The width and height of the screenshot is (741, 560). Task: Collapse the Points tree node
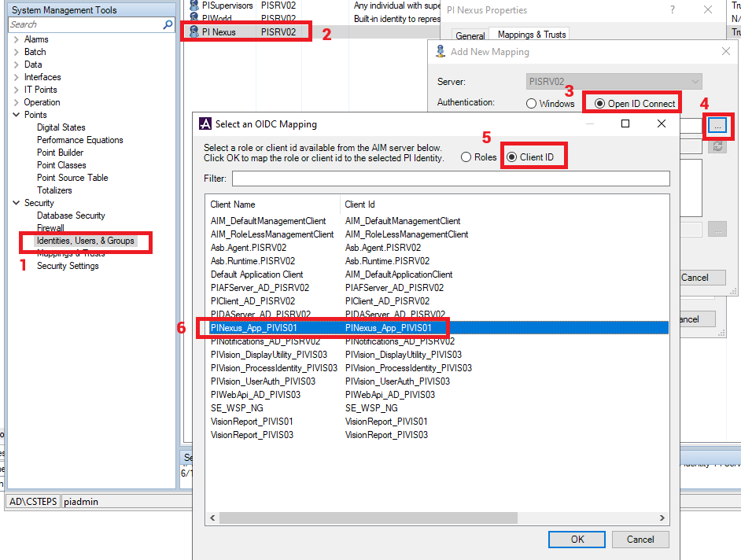[16, 115]
